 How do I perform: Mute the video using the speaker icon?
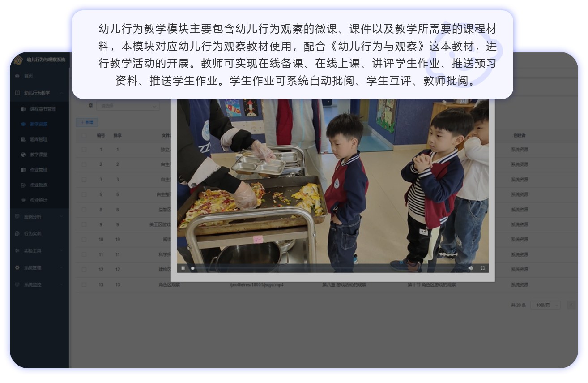[470, 268]
